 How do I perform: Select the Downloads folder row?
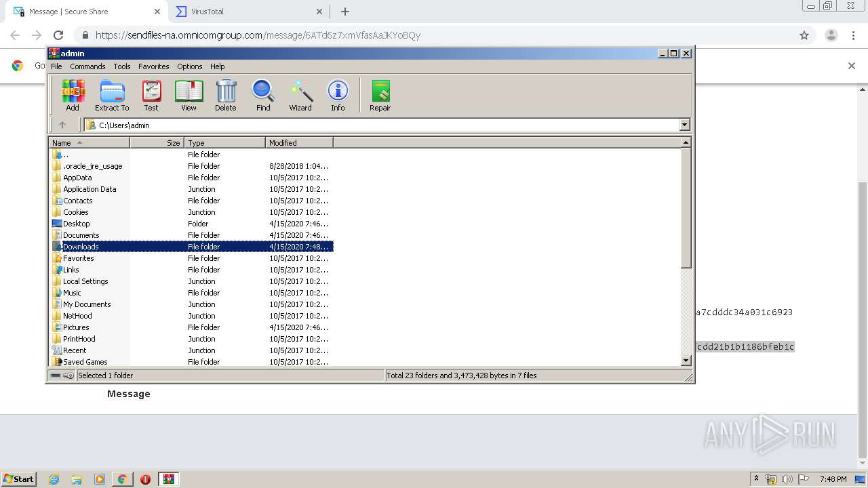click(x=191, y=247)
